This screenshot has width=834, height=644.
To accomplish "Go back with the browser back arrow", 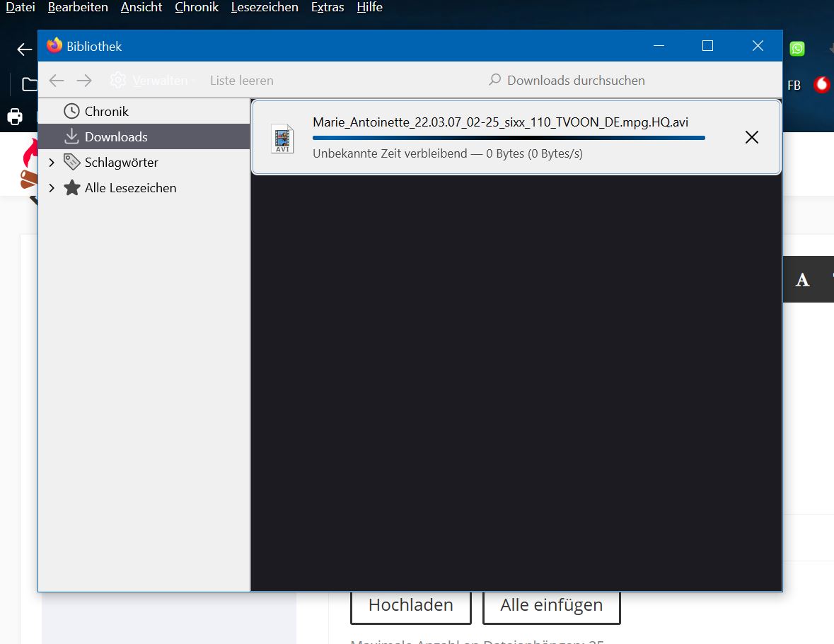I will click(25, 49).
